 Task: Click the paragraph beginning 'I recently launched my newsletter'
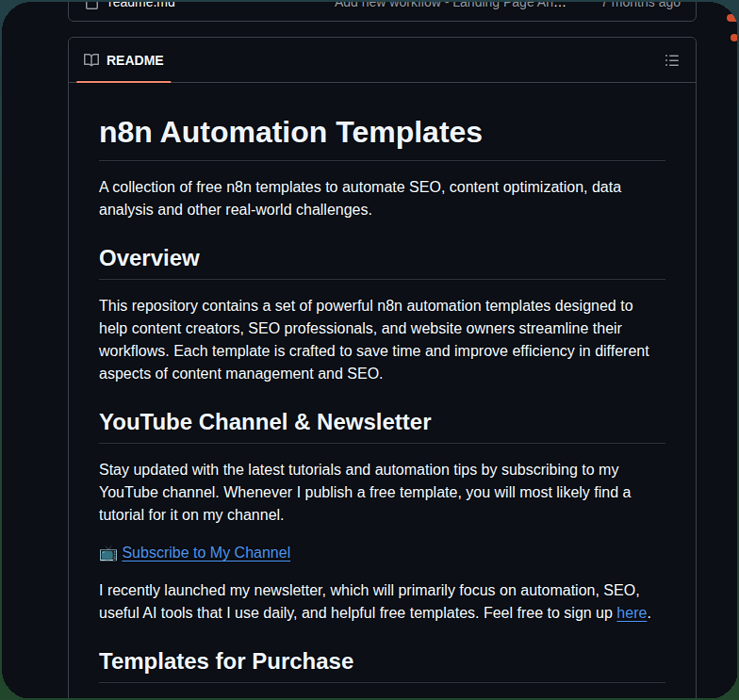coord(375,601)
